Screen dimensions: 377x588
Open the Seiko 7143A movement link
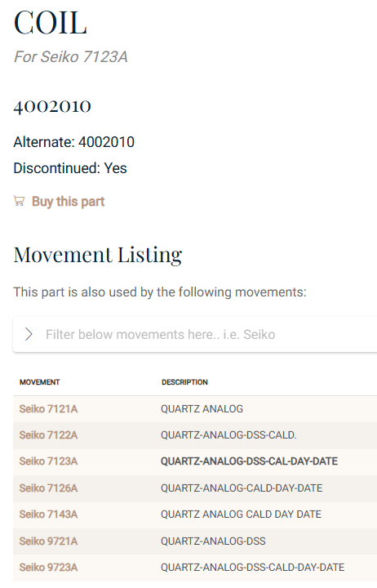pyautogui.click(x=48, y=514)
